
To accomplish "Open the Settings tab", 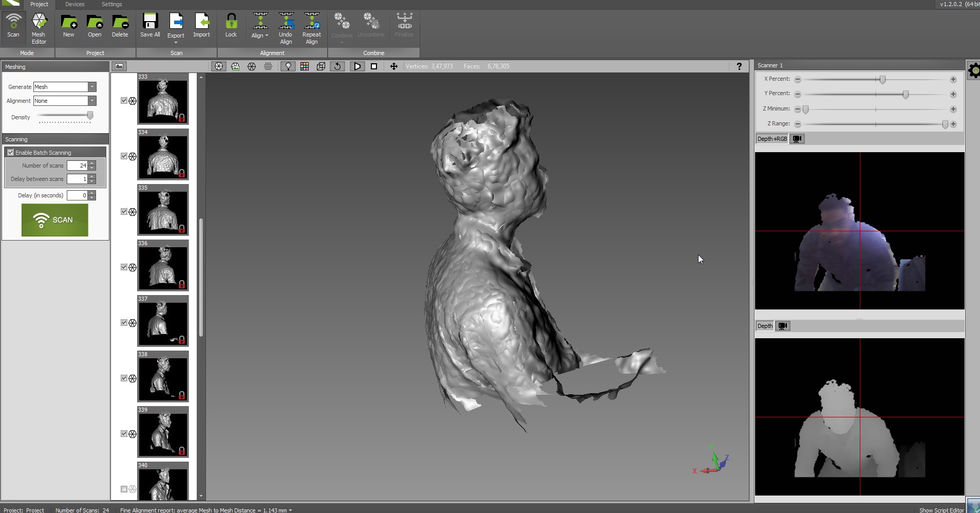I will 112,4.
